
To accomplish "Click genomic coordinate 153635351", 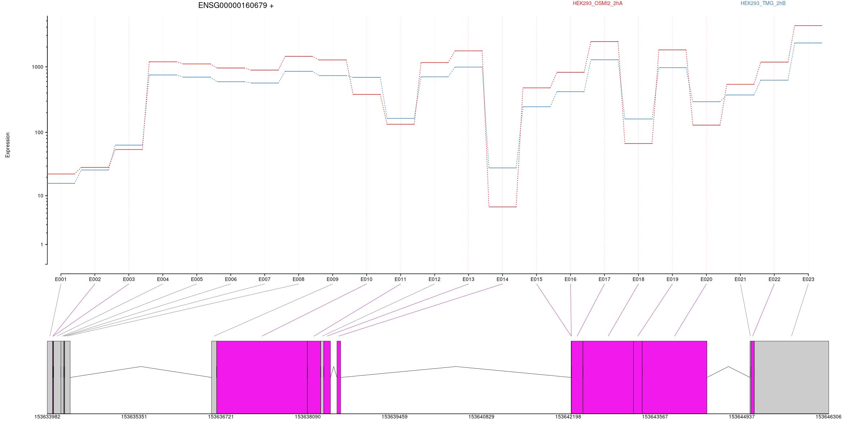I will (x=134, y=417).
